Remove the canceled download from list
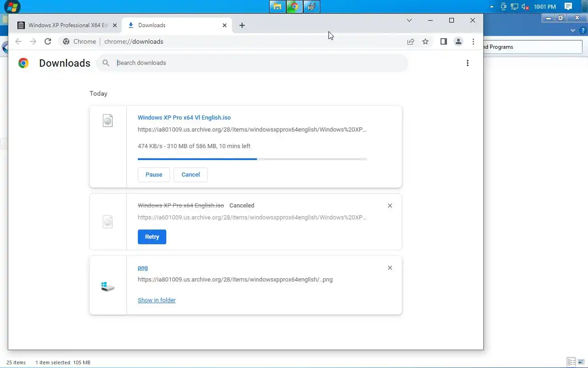This screenshot has height=368, width=588. (x=390, y=206)
